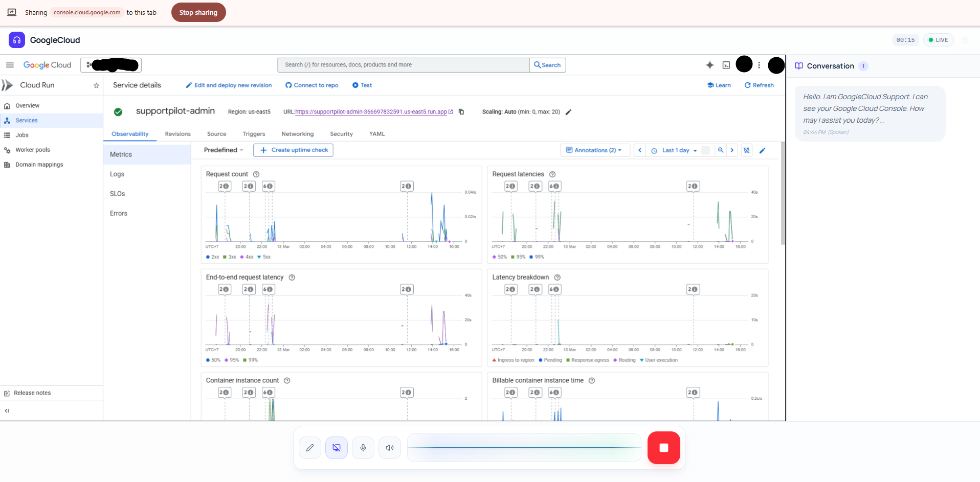Expand the Predefined dashboard dropdown
This screenshot has height=482, width=980.
[x=224, y=150]
